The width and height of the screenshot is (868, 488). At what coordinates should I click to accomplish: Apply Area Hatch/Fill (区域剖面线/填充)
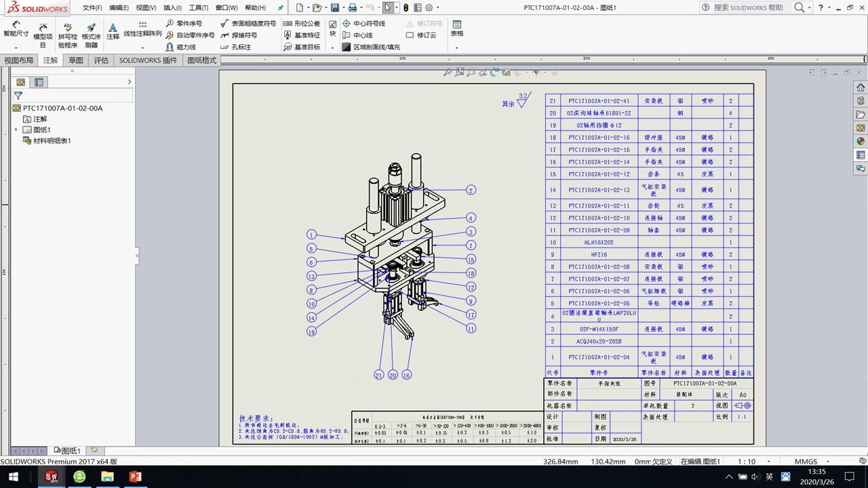pyautogui.click(x=371, y=47)
